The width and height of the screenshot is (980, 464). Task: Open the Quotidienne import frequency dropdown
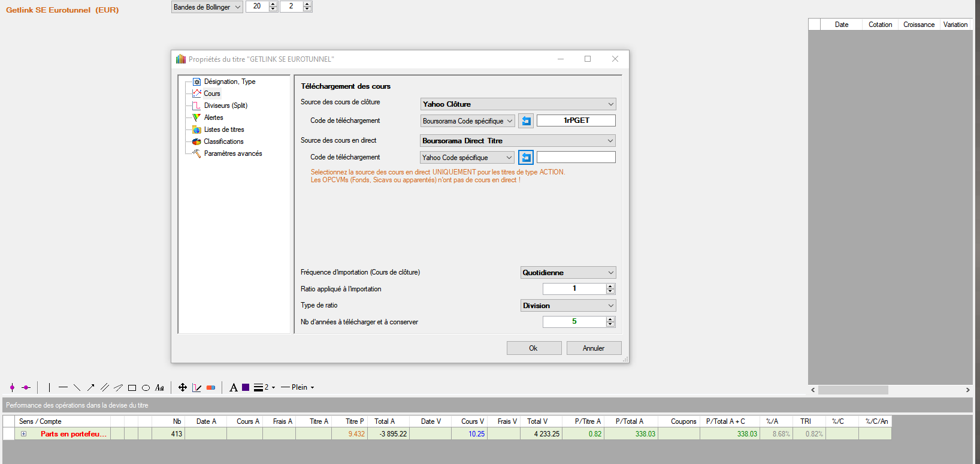pos(568,273)
